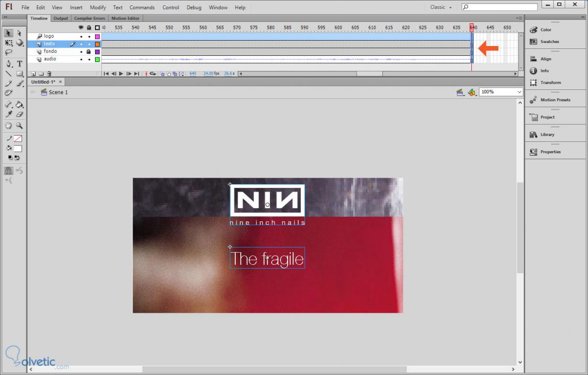
Task: Select the Eraser tool
Action: [x=20, y=114]
